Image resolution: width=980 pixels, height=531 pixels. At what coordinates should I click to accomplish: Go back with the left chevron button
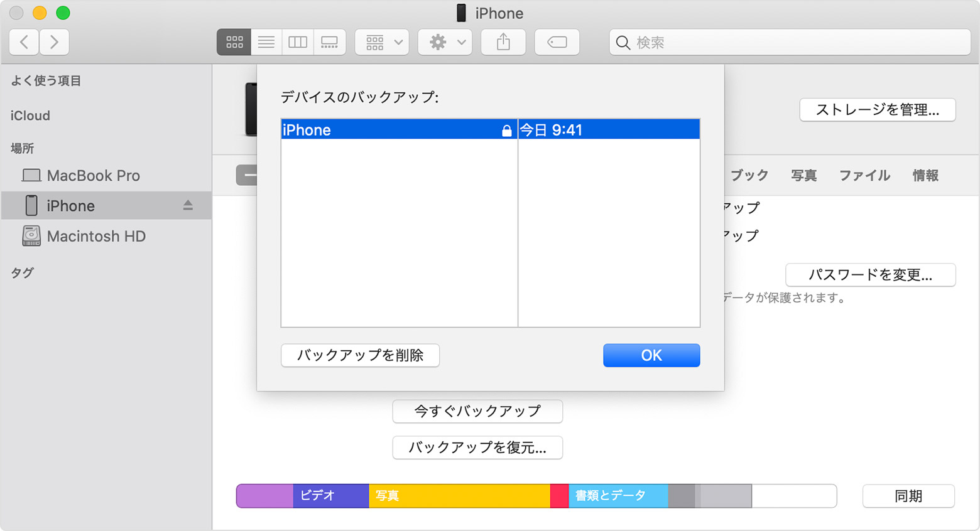[24, 42]
